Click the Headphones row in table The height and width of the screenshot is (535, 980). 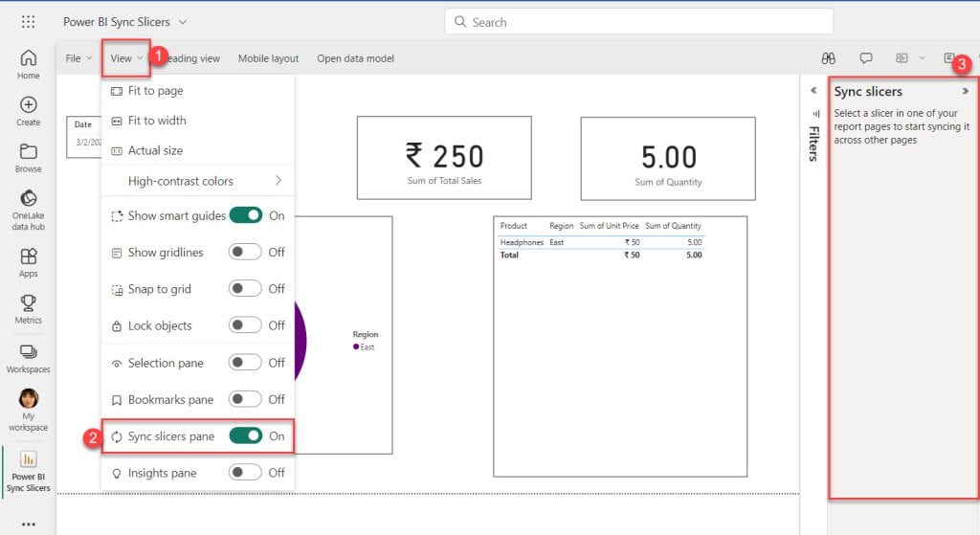click(601, 242)
